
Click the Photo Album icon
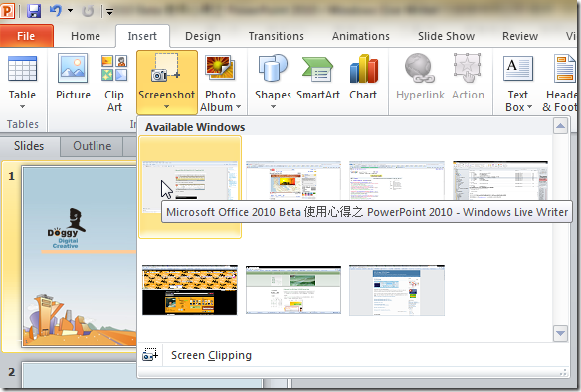(220, 69)
